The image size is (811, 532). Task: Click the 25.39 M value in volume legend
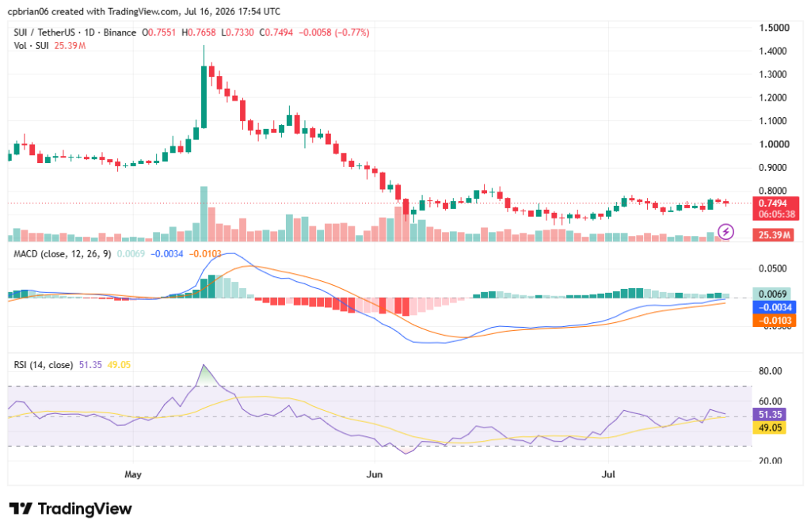coord(70,46)
